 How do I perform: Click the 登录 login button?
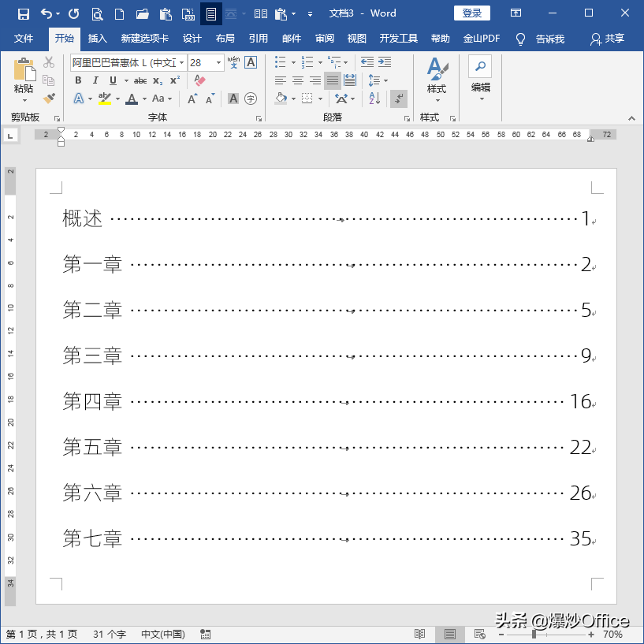472,13
